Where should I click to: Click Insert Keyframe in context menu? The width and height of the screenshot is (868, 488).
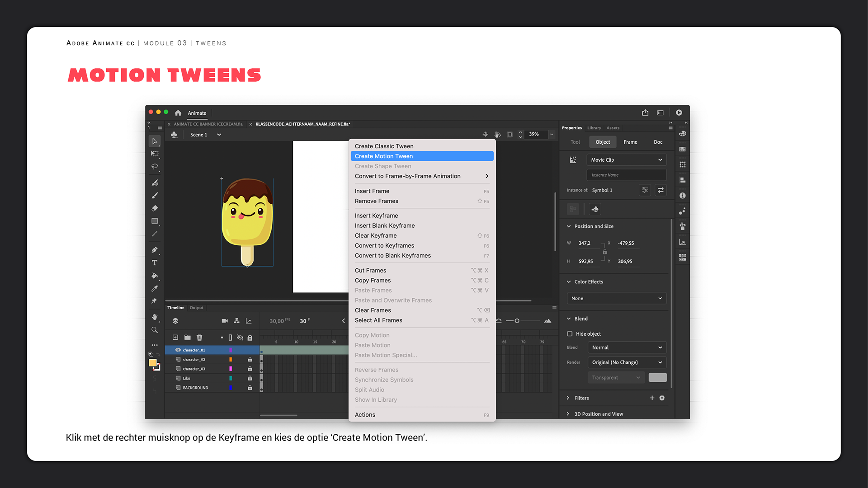(376, 216)
